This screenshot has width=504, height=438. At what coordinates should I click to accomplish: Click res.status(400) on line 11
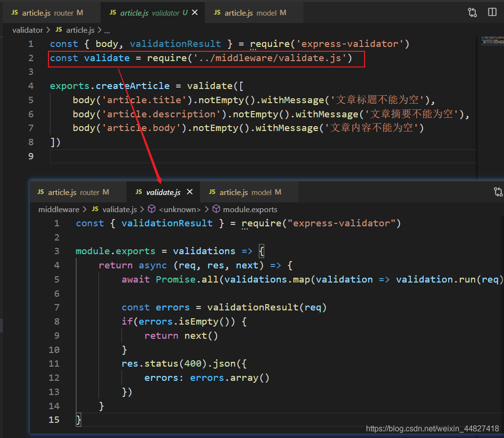pyautogui.click(x=164, y=364)
